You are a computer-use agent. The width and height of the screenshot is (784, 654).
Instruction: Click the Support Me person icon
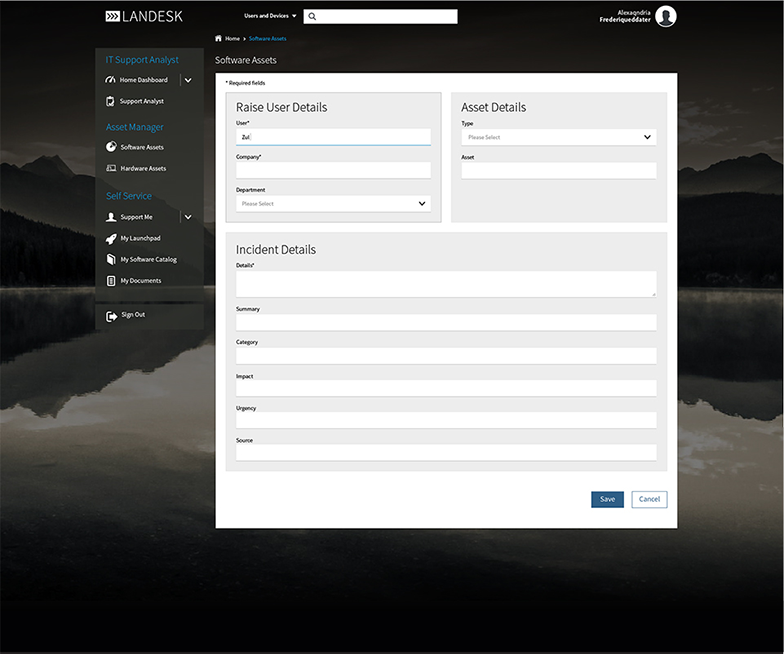111,217
